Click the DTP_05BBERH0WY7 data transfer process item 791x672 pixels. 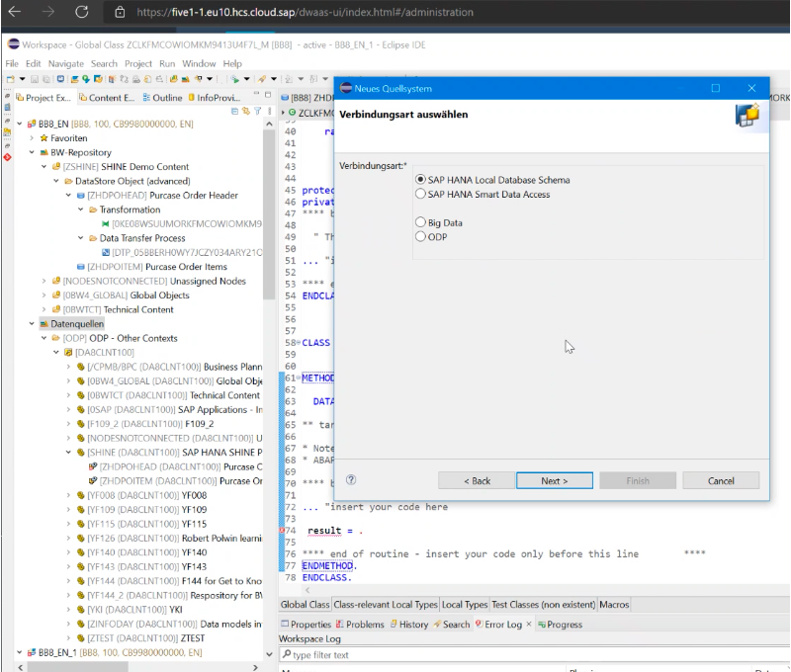point(182,252)
